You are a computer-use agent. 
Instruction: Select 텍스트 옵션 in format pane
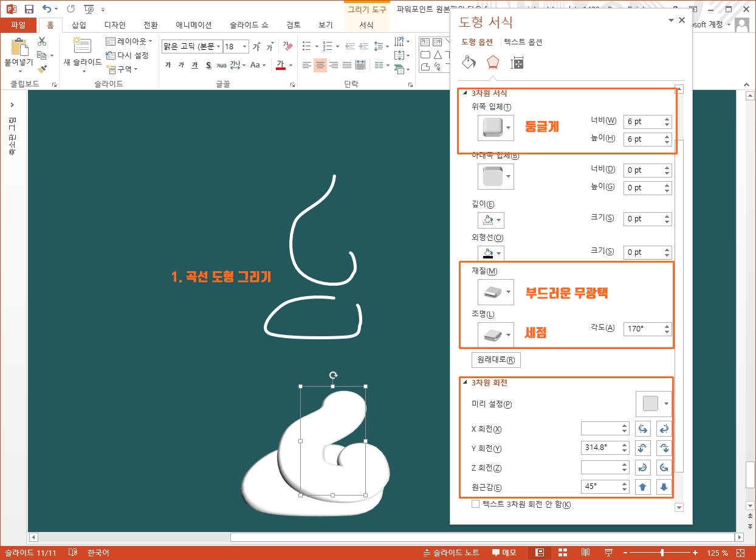(x=523, y=42)
